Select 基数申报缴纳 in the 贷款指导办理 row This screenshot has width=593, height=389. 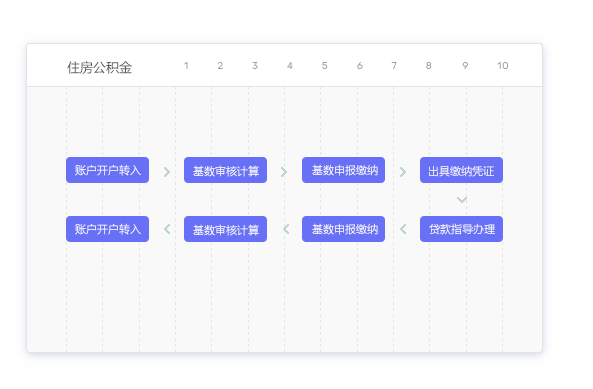point(343,229)
